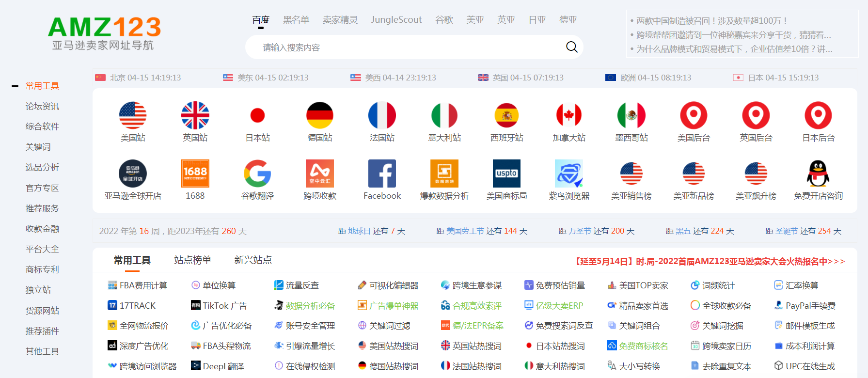
Task: Open the 墨西哥站 Mexico flag icon
Action: (x=631, y=115)
